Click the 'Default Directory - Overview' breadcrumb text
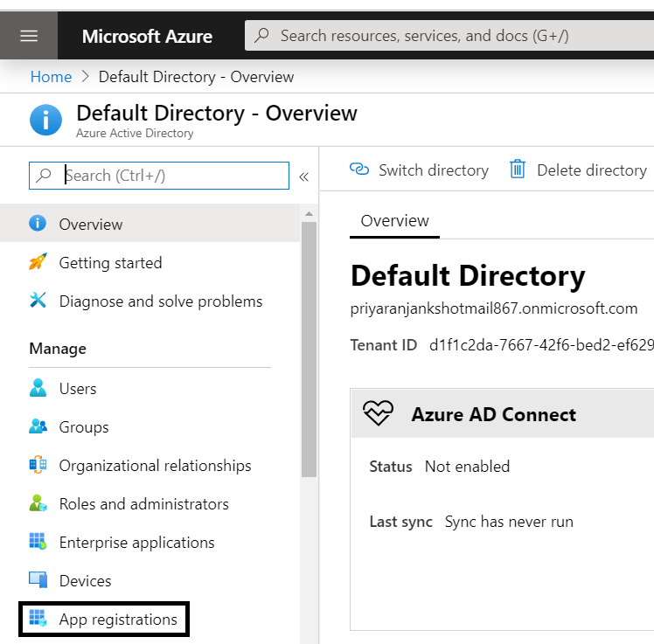 pyautogui.click(x=196, y=77)
